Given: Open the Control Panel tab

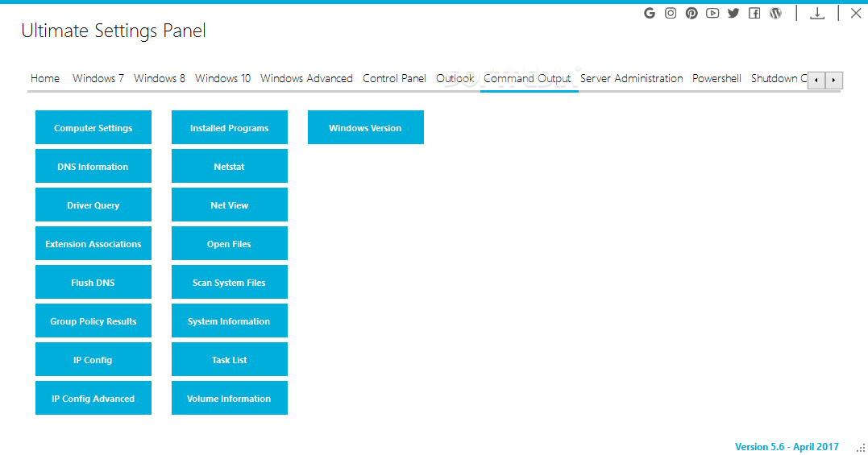Looking at the screenshot, I should click(394, 78).
